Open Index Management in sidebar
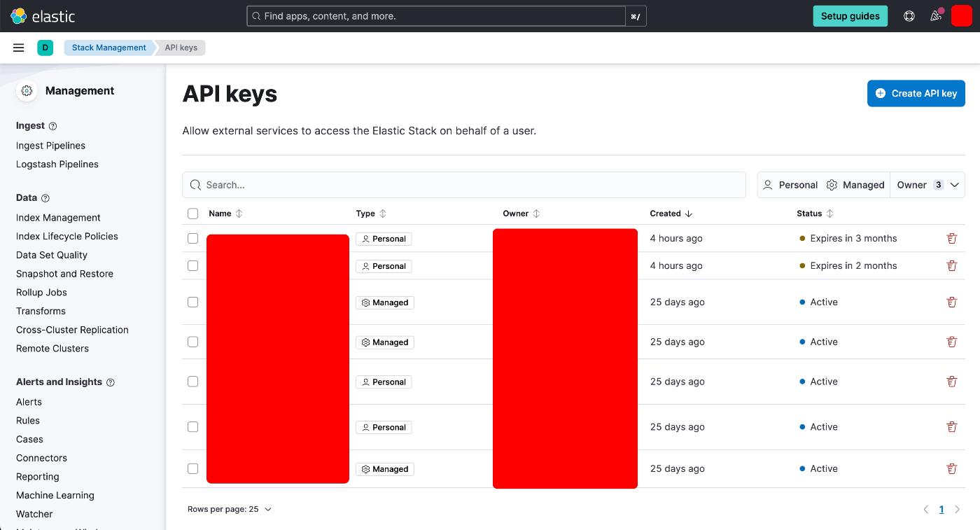This screenshot has height=530, width=980. tap(58, 218)
